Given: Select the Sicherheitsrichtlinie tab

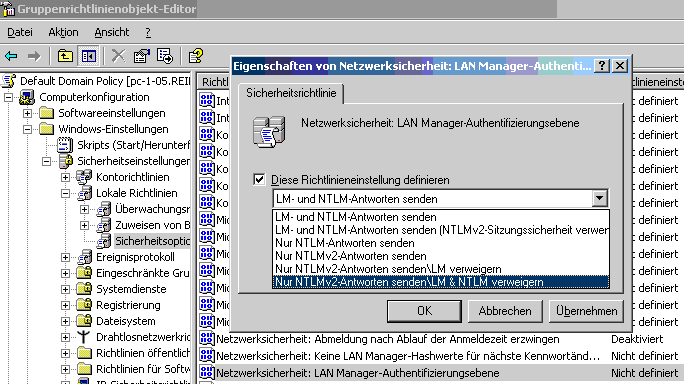Looking at the screenshot, I should pyautogui.click(x=291, y=93).
